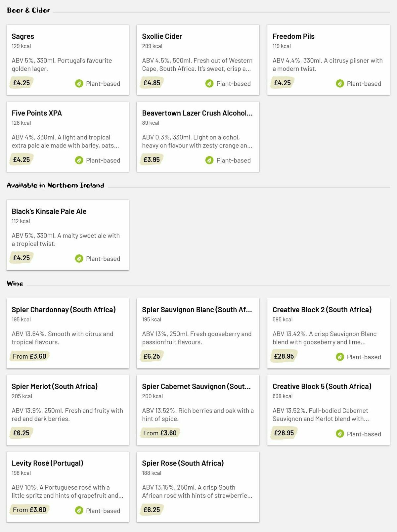397x532 pixels.
Task: Click the Plant-based leaf icon on Five Points XPA
Action: click(x=79, y=160)
